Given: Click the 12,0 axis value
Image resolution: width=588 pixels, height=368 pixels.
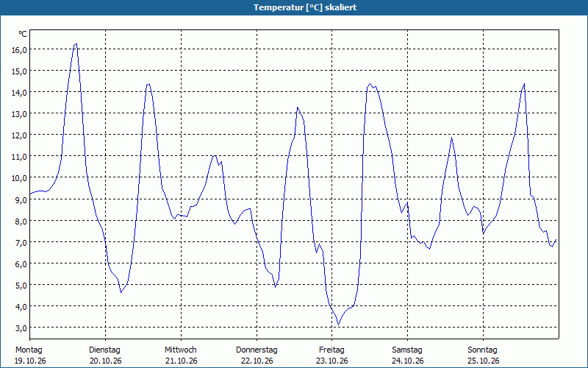Looking at the screenshot, I should tap(19, 135).
